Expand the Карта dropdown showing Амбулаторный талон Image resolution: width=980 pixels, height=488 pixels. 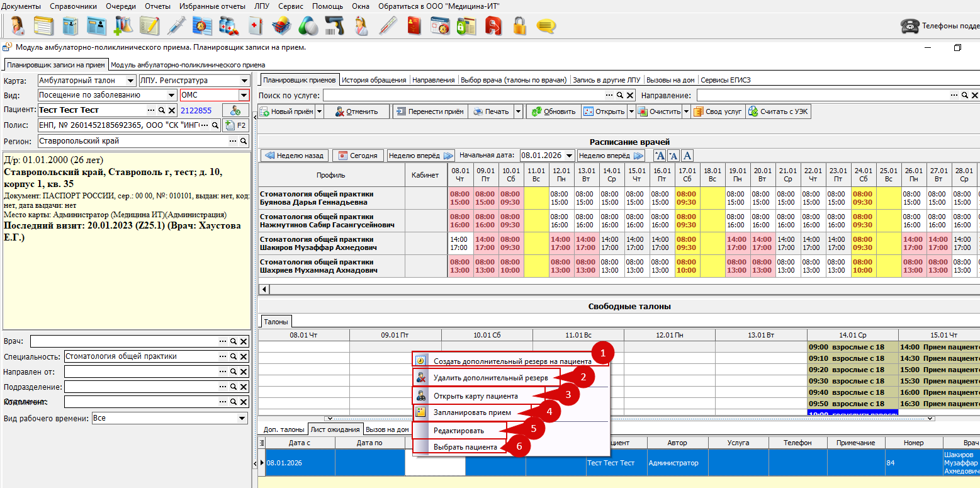click(x=130, y=81)
